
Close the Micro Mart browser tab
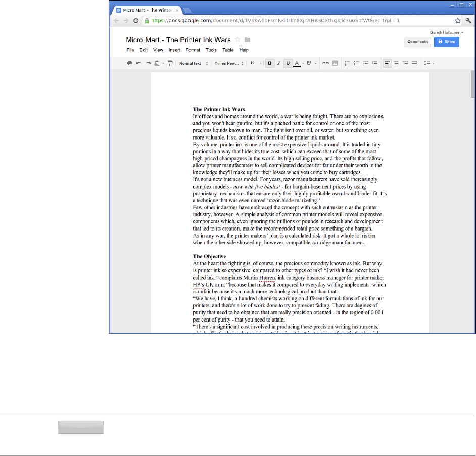pos(177,10)
